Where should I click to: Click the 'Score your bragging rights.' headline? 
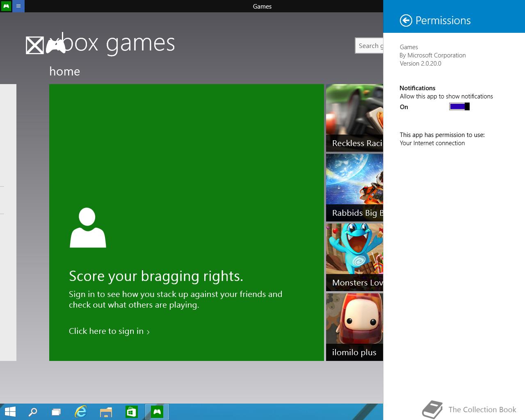point(156,276)
